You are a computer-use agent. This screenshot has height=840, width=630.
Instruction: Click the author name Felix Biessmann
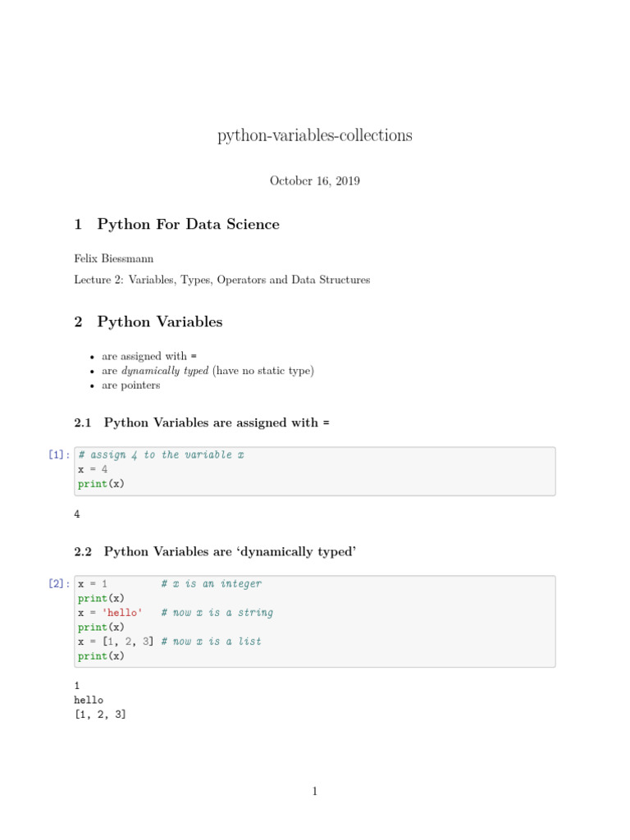(x=113, y=259)
